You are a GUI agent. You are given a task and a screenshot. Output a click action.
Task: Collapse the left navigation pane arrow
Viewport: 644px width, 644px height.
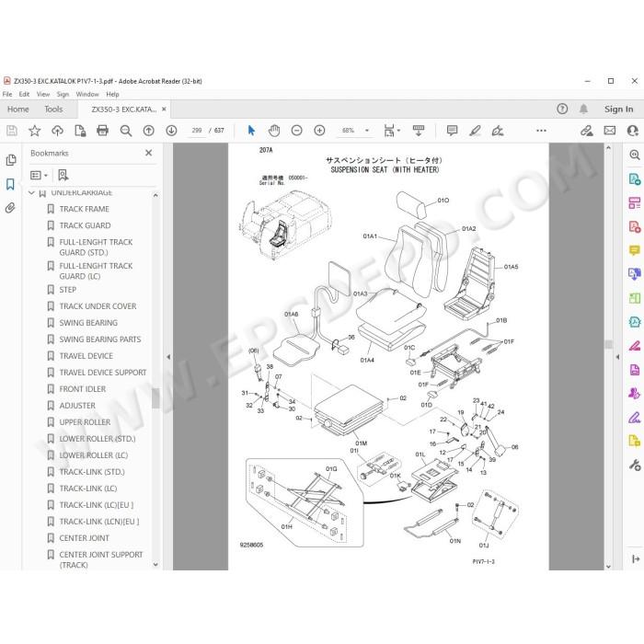[x=168, y=357]
